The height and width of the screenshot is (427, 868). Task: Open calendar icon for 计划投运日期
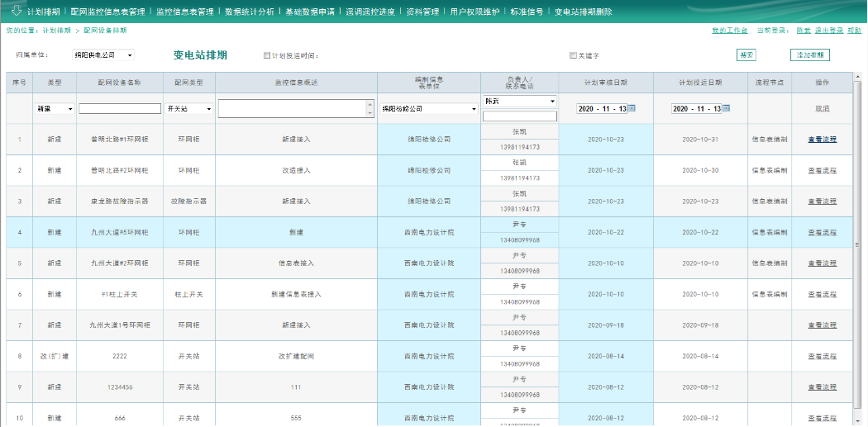tap(727, 108)
